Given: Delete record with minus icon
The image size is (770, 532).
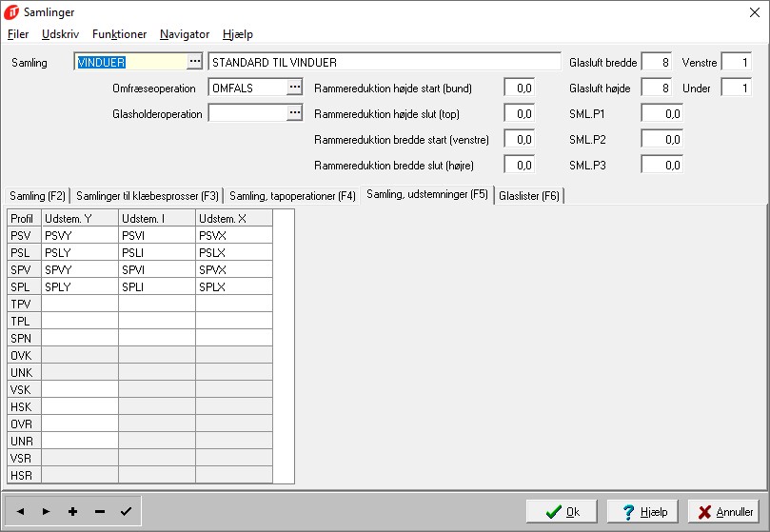Looking at the screenshot, I should [100, 511].
